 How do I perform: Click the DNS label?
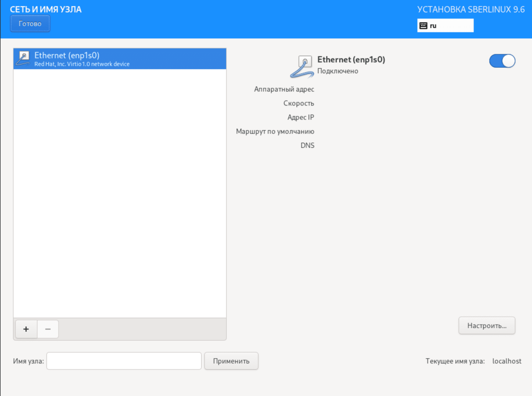(307, 145)
